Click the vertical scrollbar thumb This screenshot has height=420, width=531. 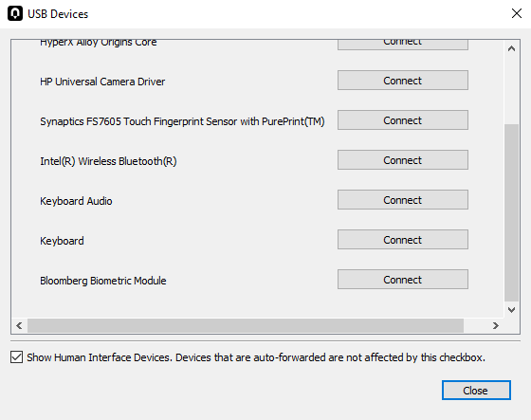pyautogui.click(x=511, y=212)
